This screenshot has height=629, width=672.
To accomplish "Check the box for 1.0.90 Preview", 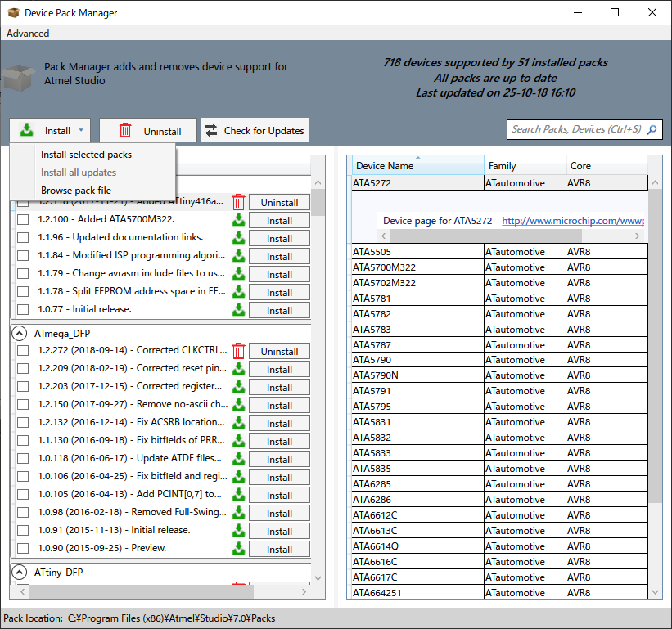I will click(23, 549).
